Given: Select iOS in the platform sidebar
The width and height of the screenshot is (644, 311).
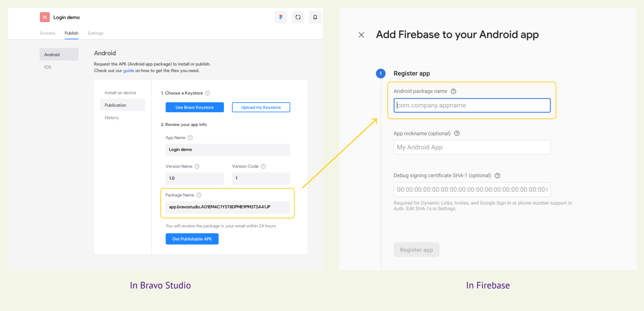Looking at the screenshot, I should coord(48,67).
